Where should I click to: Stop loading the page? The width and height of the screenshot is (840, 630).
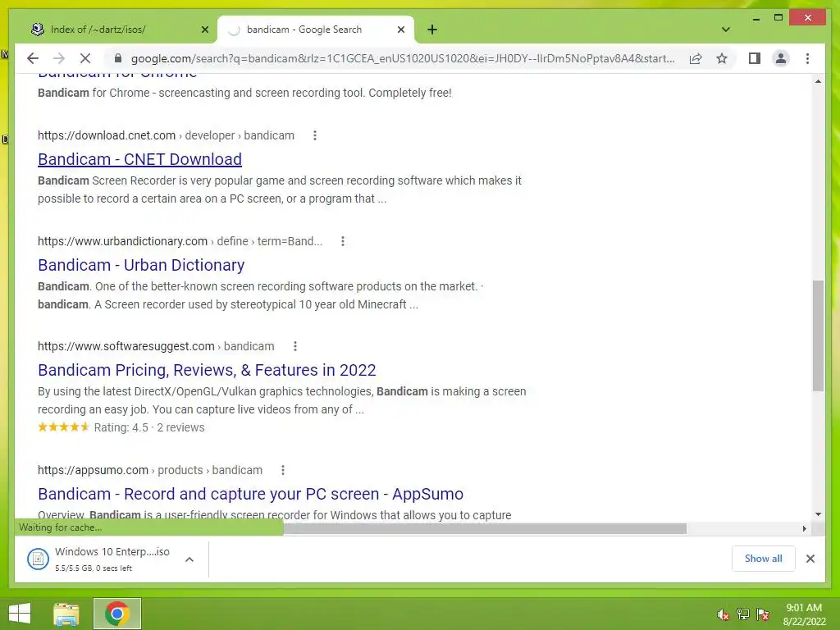(x=85, y=58)
